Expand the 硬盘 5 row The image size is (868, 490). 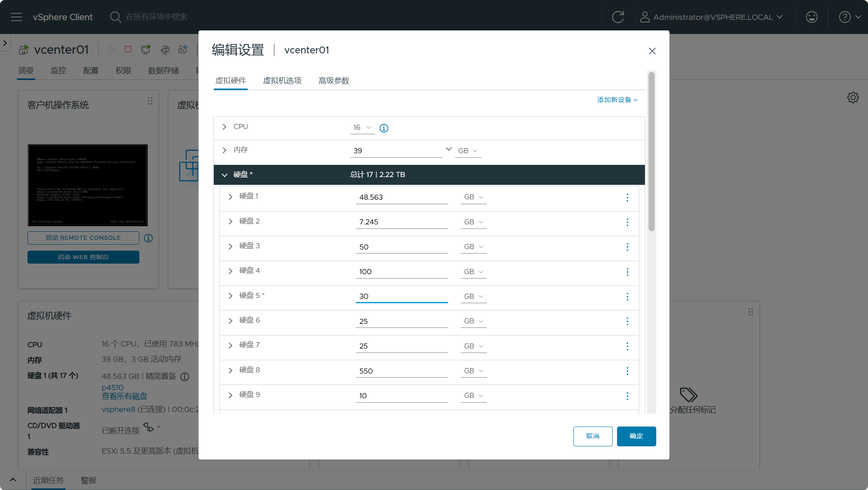(x=230, y=296)
